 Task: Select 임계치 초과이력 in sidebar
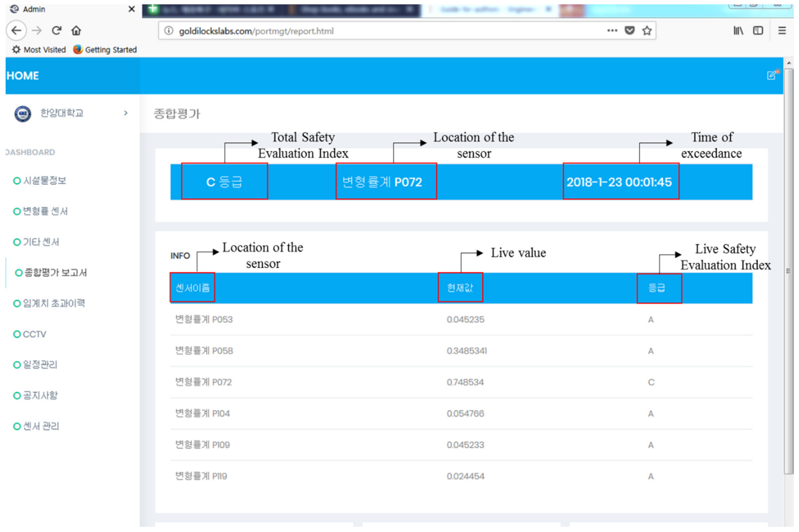[x=53, y=303]
